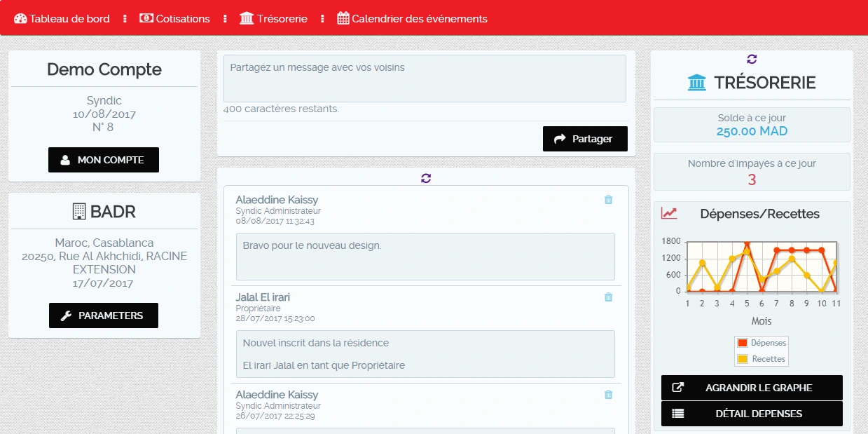Image resolution: width=868 pixels, height=434 pixels.
Task: Open MON COMPTE account page
Action: click(x=104, y=160)
